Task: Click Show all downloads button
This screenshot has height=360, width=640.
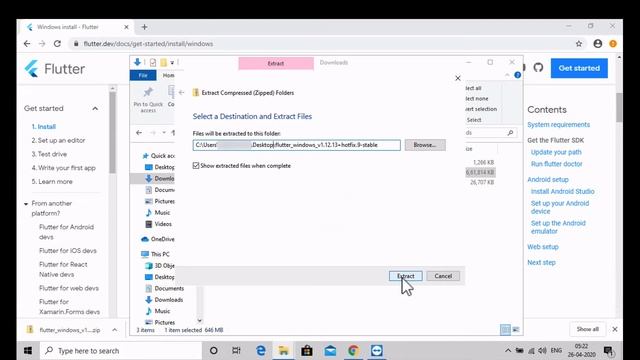Action: 587,329
